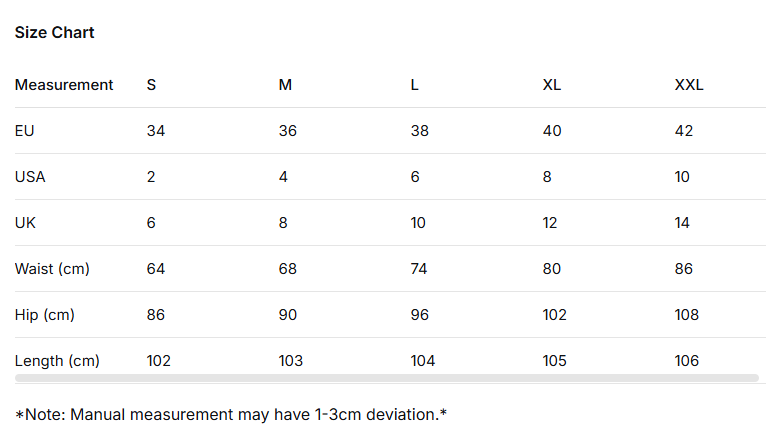Image resolution: width=766 pixels, height=431 pixels.
Task: Select the EU row label
Action: 25,131
